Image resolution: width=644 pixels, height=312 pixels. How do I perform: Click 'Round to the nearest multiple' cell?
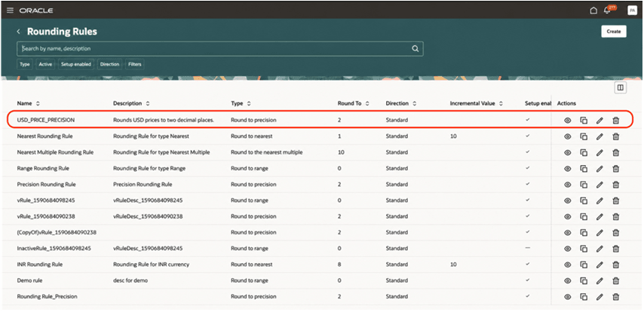[266, 152]
